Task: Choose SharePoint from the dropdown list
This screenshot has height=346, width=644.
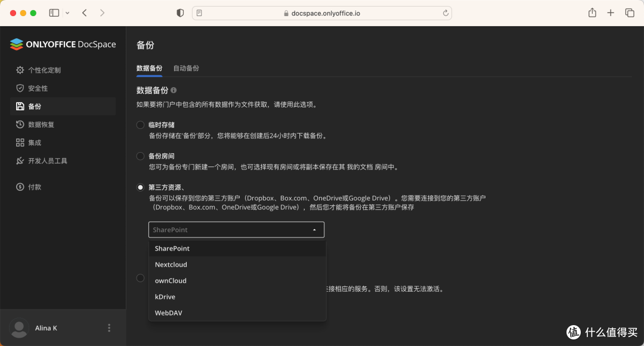Action: [237, 249]
